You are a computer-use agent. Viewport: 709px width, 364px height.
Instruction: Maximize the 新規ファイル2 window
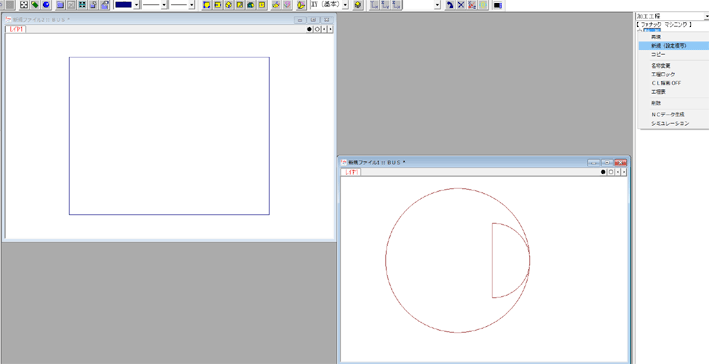click(x=313, y=20)
